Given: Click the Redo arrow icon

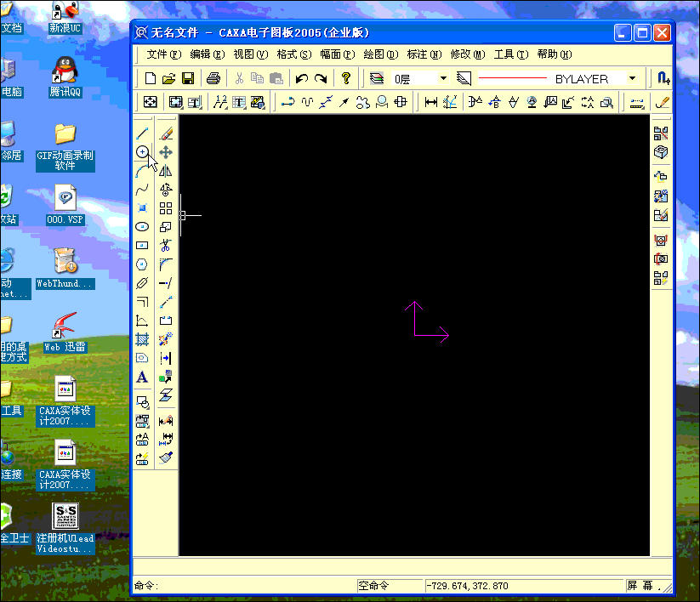Looking at the screenshot, I should (321, 79).
